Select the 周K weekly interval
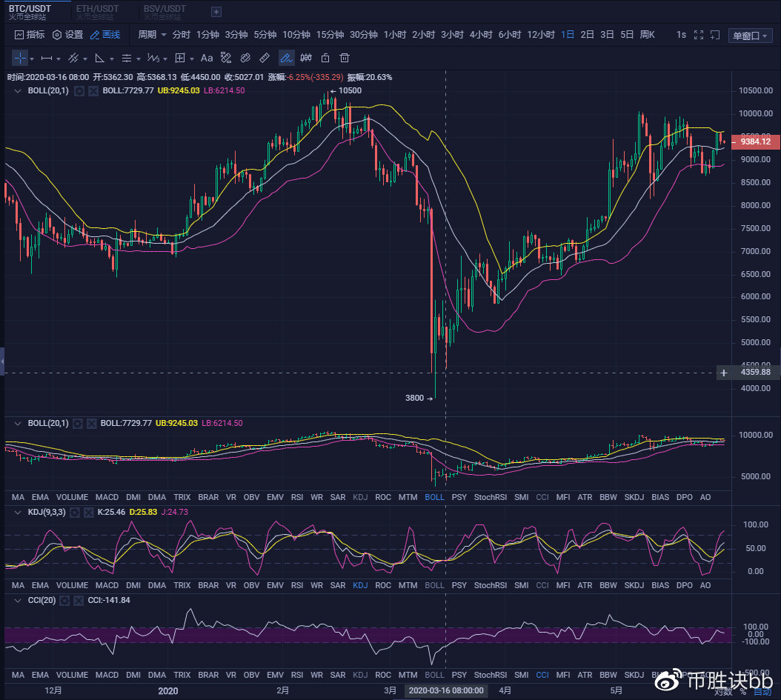The width and height of the screenshot is (781, 700). 647,35
